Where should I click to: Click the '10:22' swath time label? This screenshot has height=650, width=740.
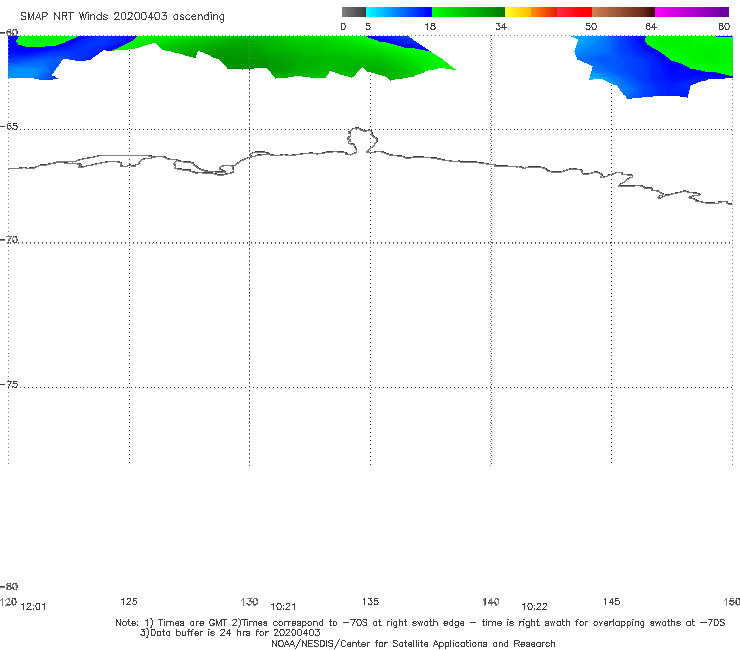click(x=534, y=607)
